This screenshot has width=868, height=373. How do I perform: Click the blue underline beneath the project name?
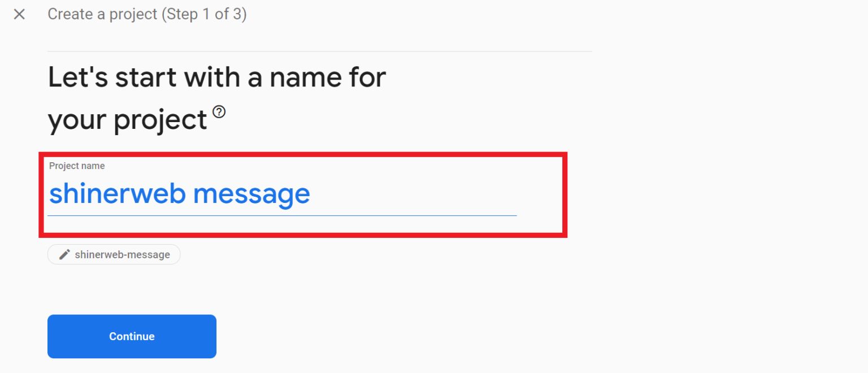click(283, 215)
